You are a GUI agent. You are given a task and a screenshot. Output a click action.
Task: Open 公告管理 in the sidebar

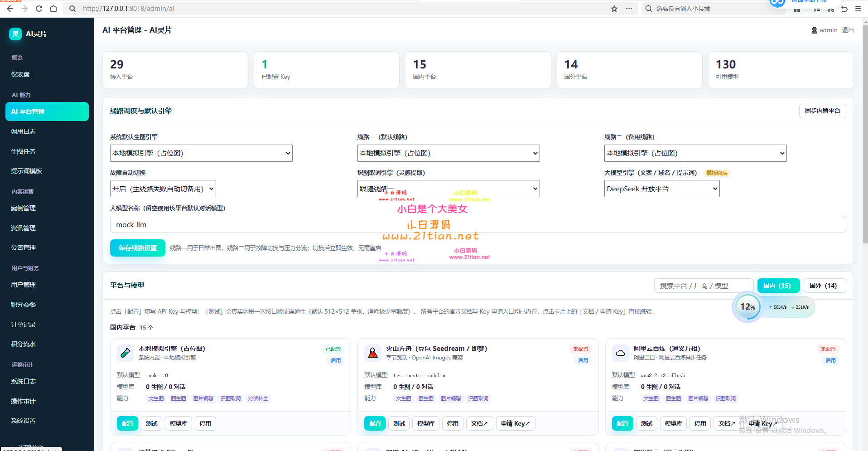point(47,247)
